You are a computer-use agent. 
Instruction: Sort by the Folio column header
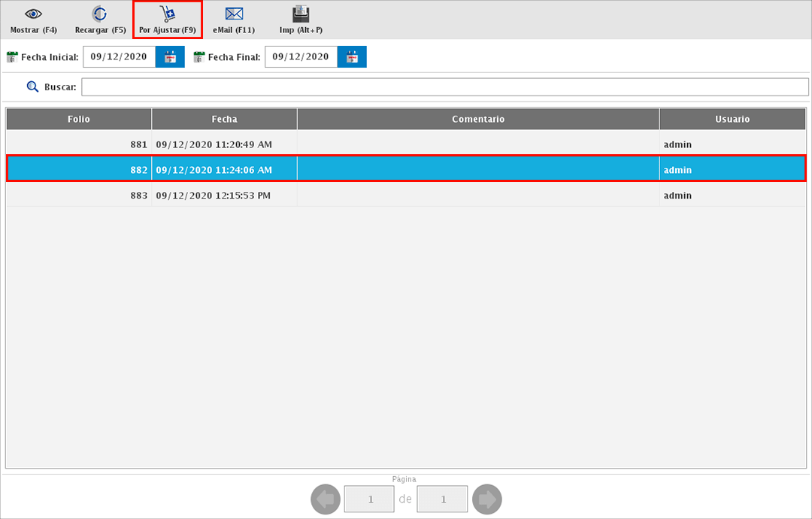point(78,119)
